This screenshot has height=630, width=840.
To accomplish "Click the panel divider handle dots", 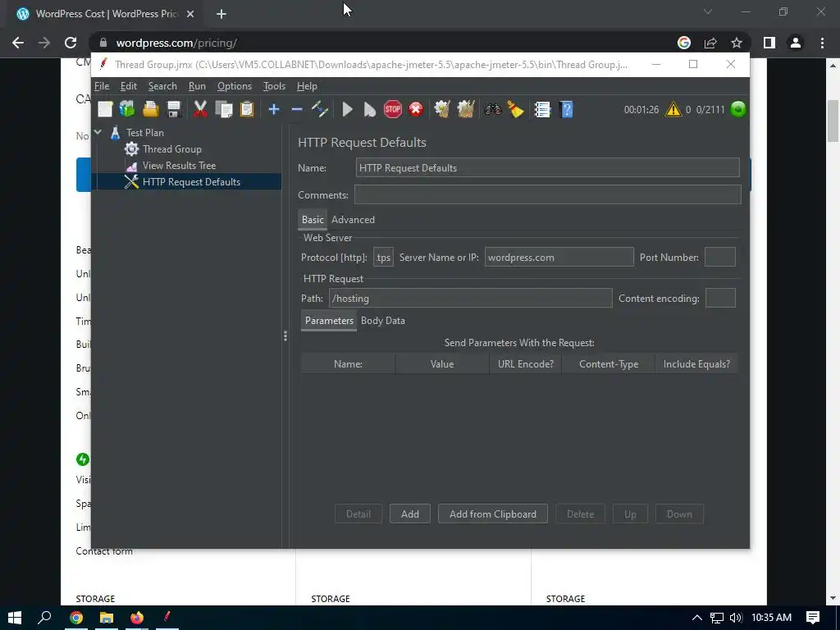I will click(x=285, y=336).
